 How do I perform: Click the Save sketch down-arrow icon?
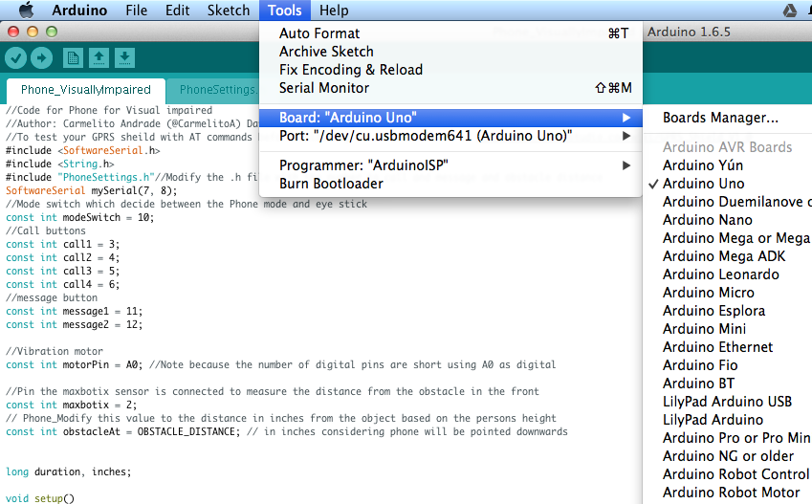pos(124,57)
